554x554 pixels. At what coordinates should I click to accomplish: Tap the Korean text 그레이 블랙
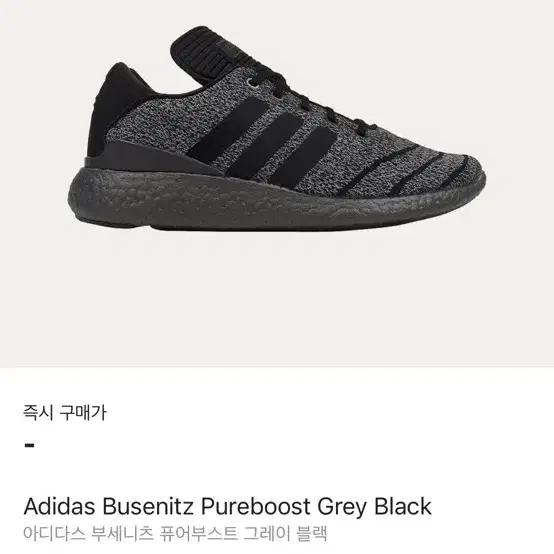285,534
